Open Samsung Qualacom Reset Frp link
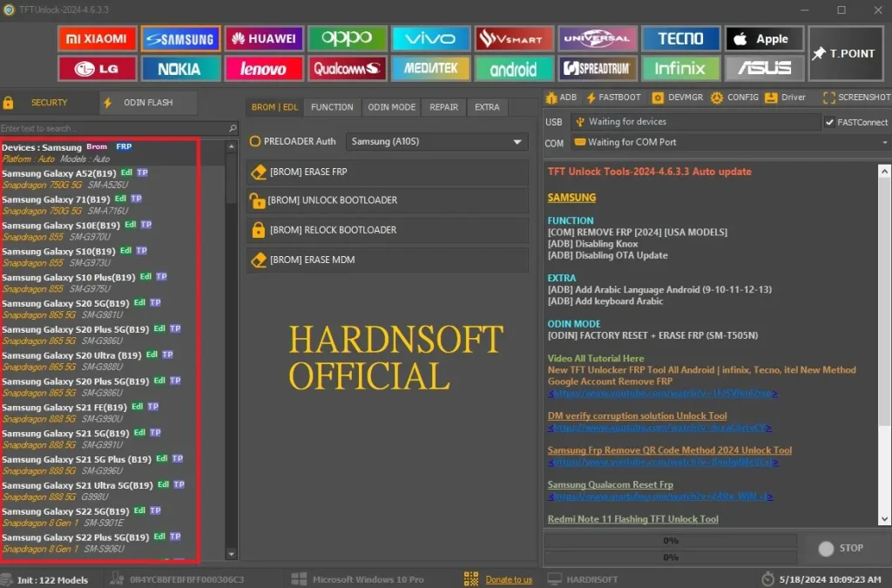Viewport: 892px width, 588px height. coord(610,485)
